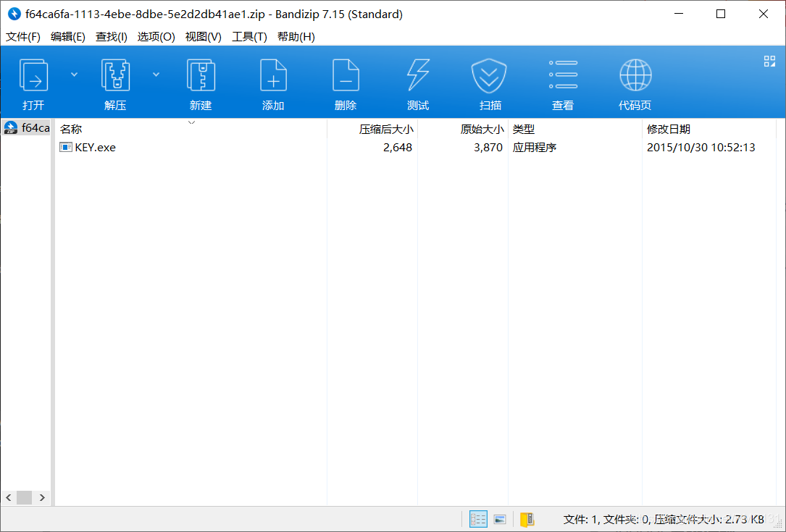Open the 查找(I) menu

pos(112,37)
